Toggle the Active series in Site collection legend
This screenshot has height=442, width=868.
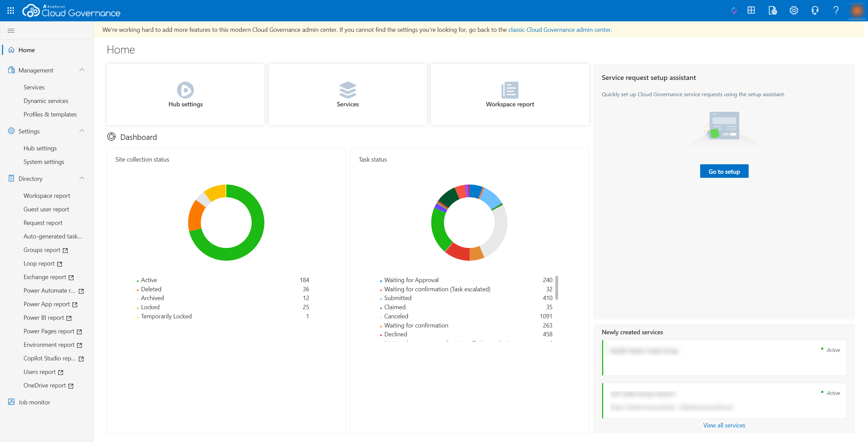149,280
